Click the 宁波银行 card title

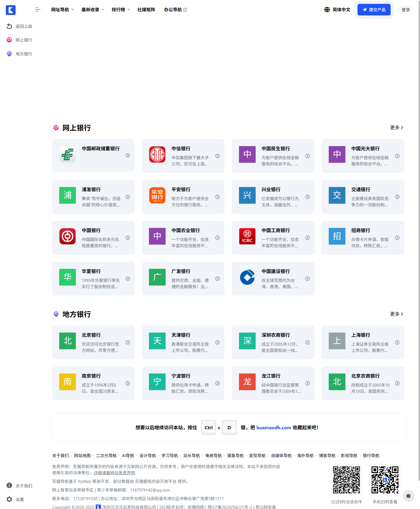tap(181, 376)
